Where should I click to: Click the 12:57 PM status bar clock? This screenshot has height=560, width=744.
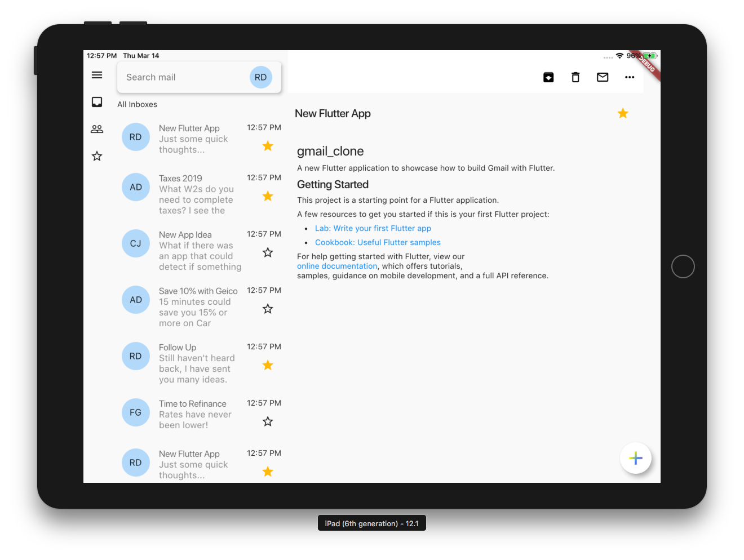pos(101,56)
